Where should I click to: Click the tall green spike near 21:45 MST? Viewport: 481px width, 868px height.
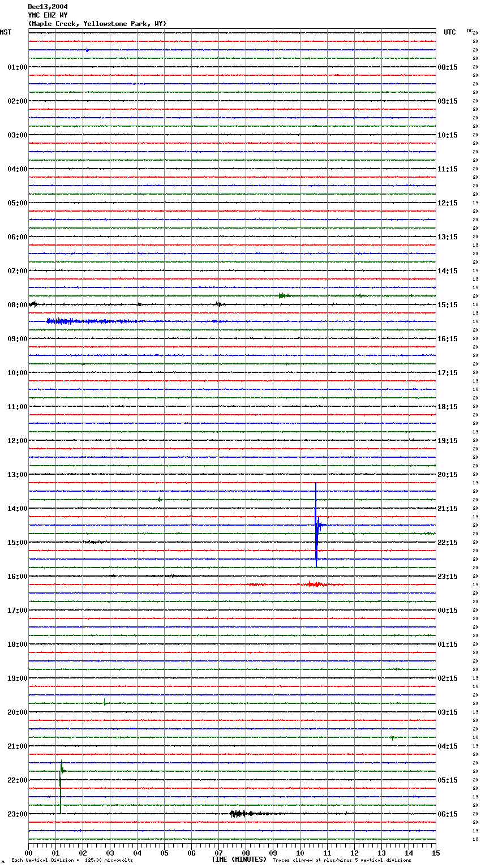pyautogui.click(x=61, y=787)
